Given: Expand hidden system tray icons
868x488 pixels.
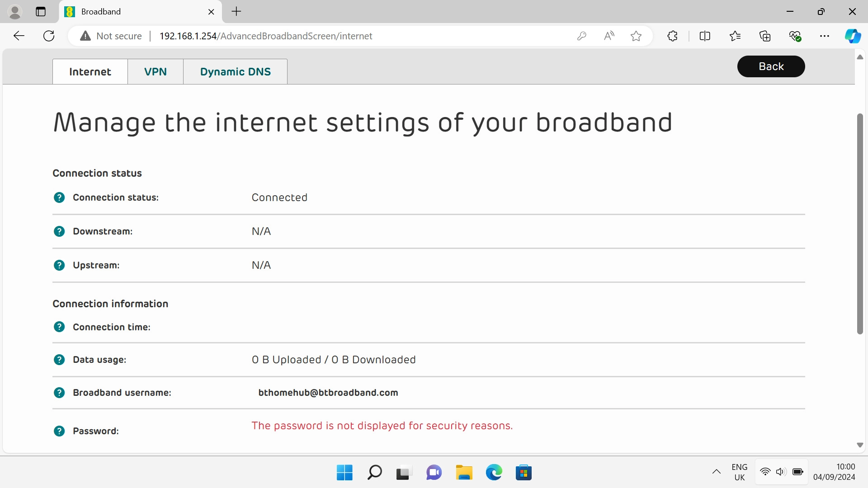Looking at the screenshot, I should pos(716,472).
